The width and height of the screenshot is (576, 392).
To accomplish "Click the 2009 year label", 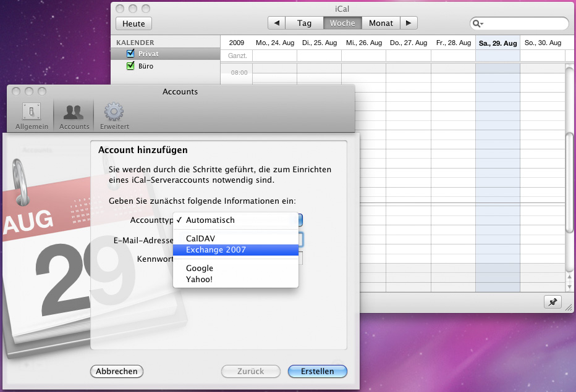I will click(236, 43).
